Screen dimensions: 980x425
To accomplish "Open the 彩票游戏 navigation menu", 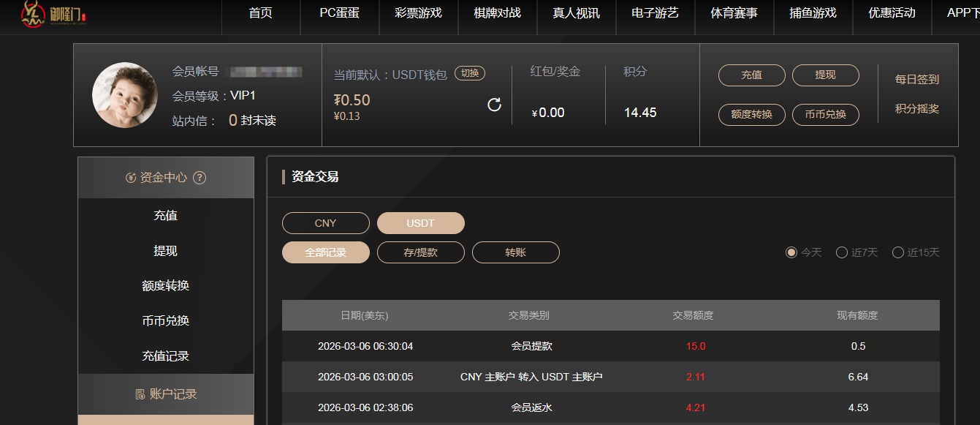I will tap(417, 17).
